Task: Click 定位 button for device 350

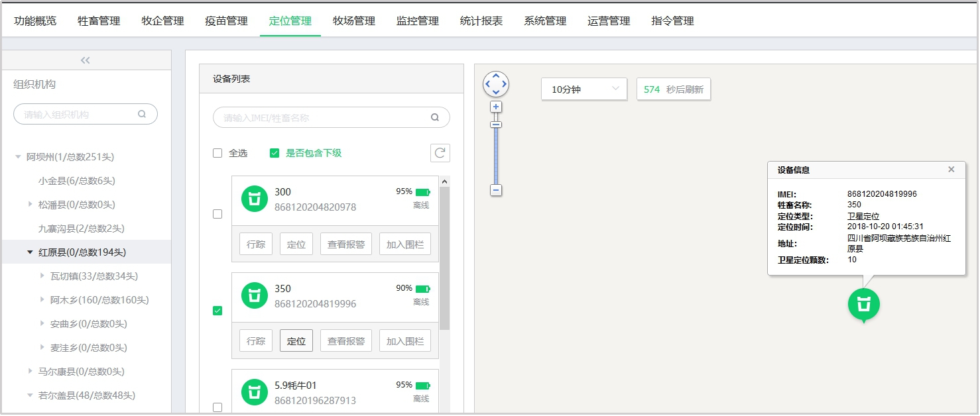Action: (296, 341)
